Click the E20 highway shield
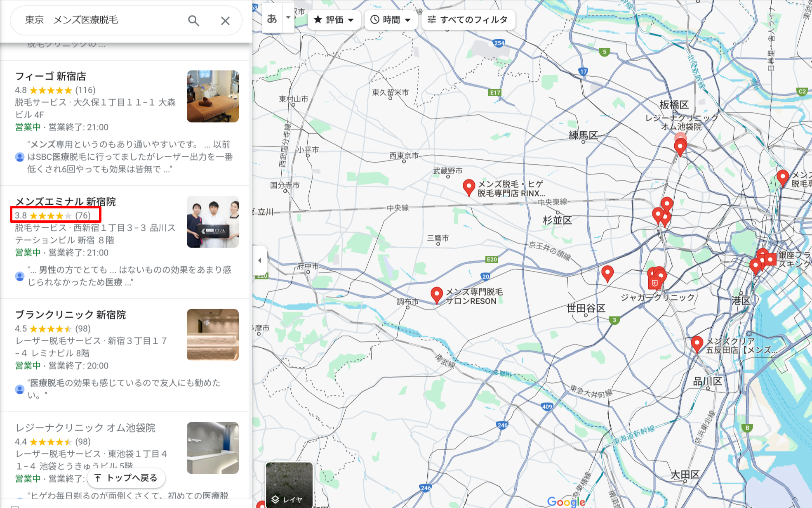Viewport: 812px width, 508px height. click(x=492, y=260)
